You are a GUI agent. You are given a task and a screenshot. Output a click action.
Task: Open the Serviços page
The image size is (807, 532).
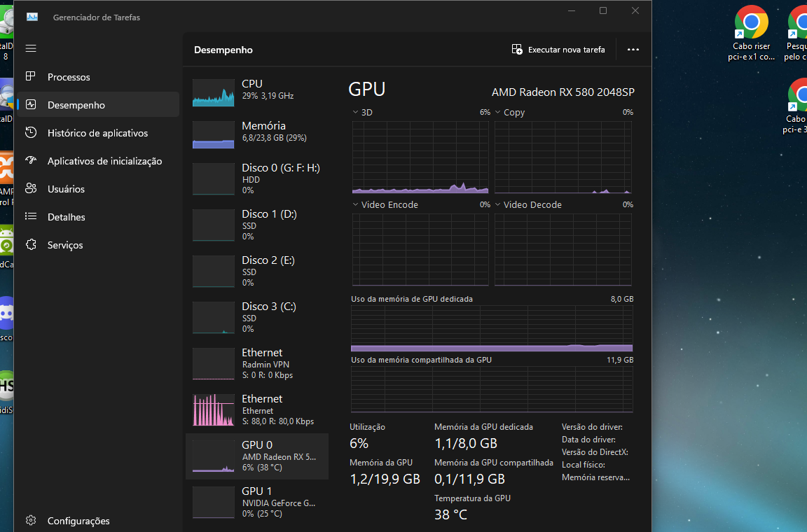pyautogui.click(x=98, y=244)
